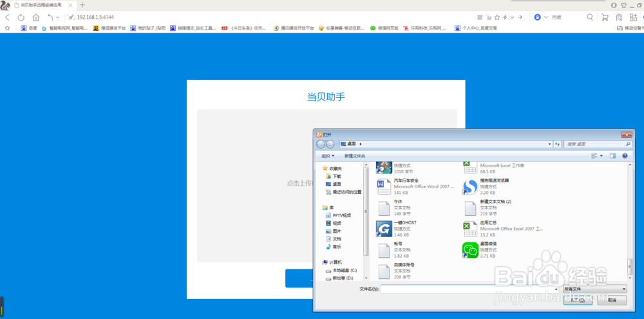Open the 组织 menu in the dialog
Viewport: 644px width, 319px height.
328,156
